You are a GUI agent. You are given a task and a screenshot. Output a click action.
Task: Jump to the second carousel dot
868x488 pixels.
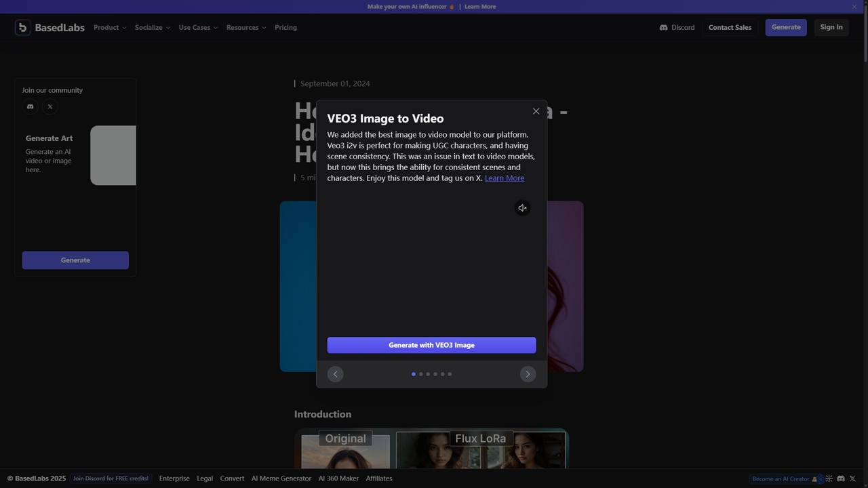point(420,374)
